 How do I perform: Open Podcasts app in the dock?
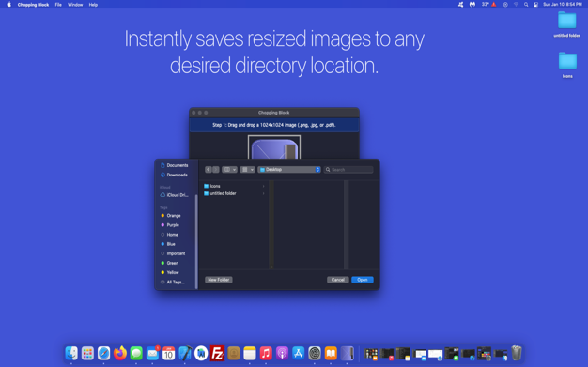(282, 353)
